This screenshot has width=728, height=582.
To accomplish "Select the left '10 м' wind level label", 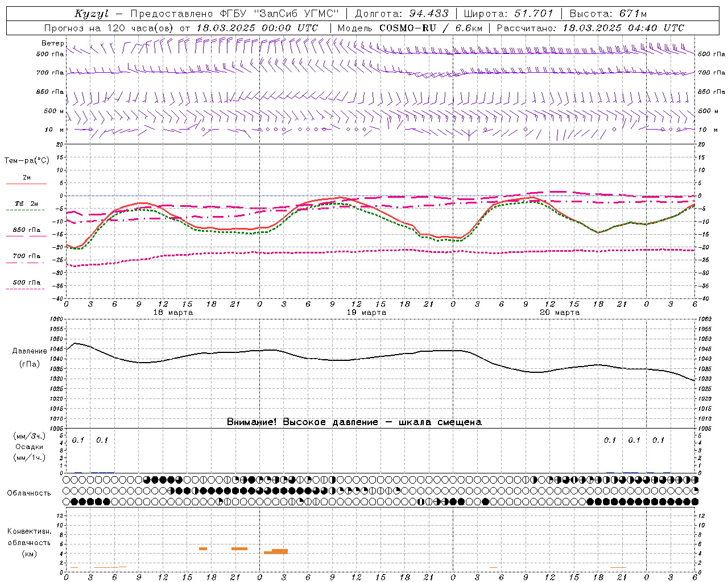I will tap(54, 130).
